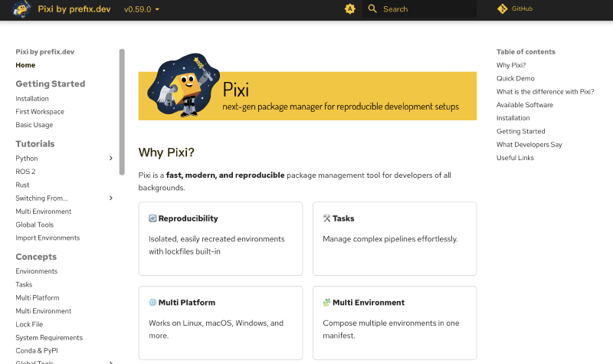Click the Reproducibility card icon
This screenshot has width=613, height=364.
pyautogui.click(x=153, y=218)
